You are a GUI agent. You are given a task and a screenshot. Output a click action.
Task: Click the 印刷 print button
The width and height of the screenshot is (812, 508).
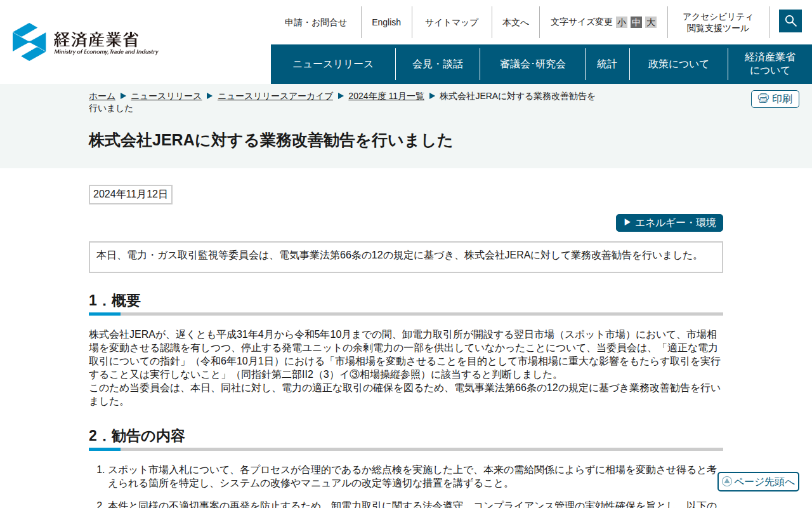point(775,99)
